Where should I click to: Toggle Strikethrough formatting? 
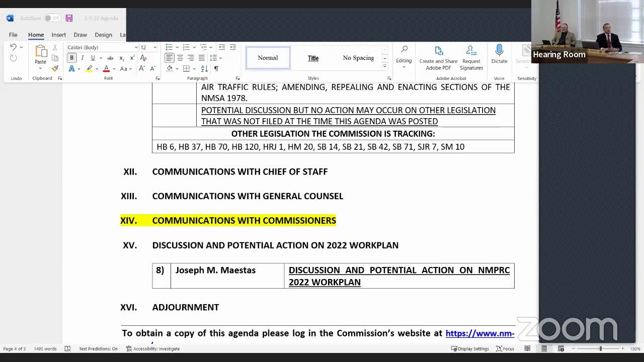click(x=110, y=58)
